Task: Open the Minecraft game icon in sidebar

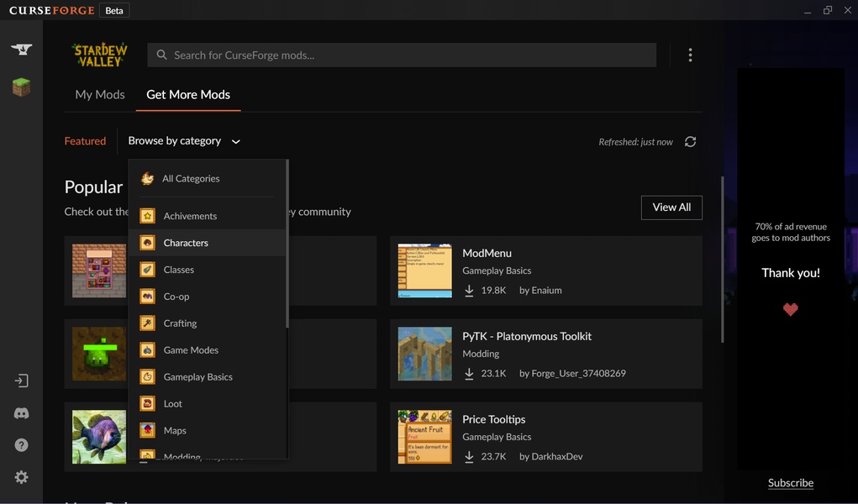Action: pos(21,87)
